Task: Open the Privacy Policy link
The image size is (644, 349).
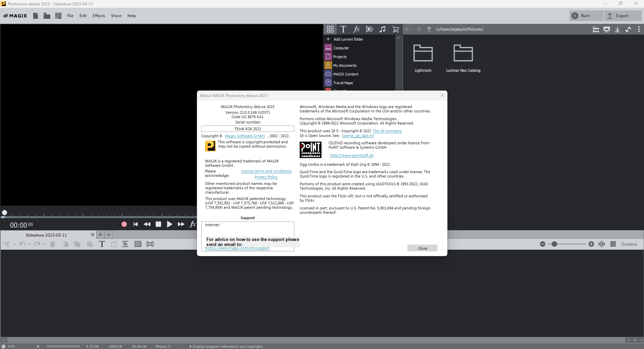Action: pyautogui.click(x=266, y=177)
